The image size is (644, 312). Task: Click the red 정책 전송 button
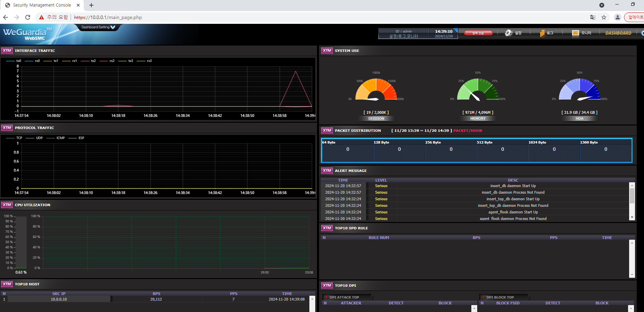(479, 33)
